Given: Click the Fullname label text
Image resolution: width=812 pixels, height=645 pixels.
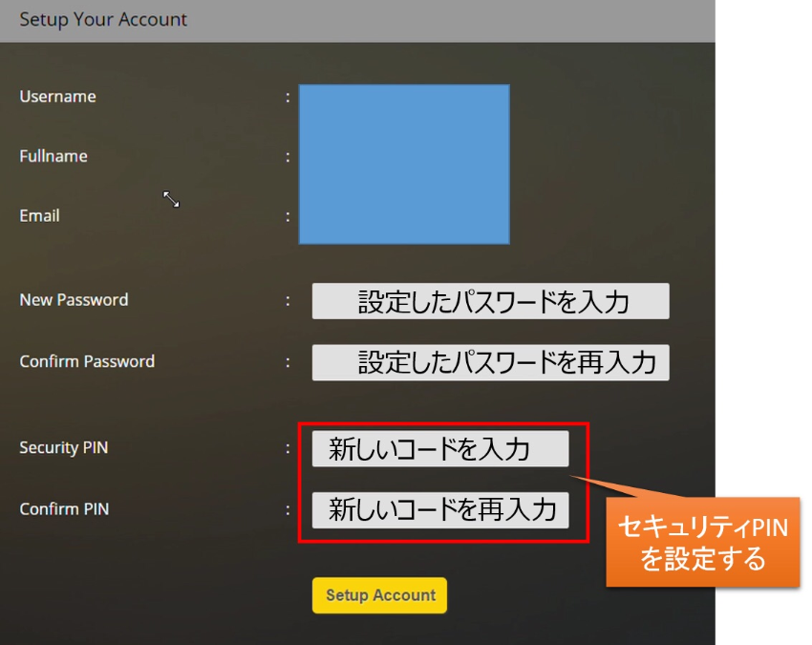Looking at the screenshot, I should 53,156.
